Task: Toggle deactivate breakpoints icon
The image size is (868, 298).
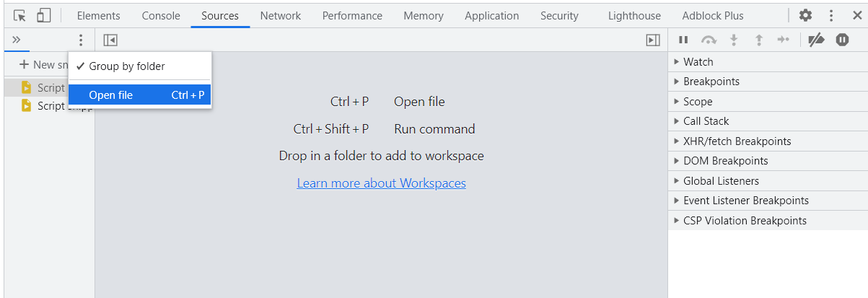Action: [x=816, y=40]
